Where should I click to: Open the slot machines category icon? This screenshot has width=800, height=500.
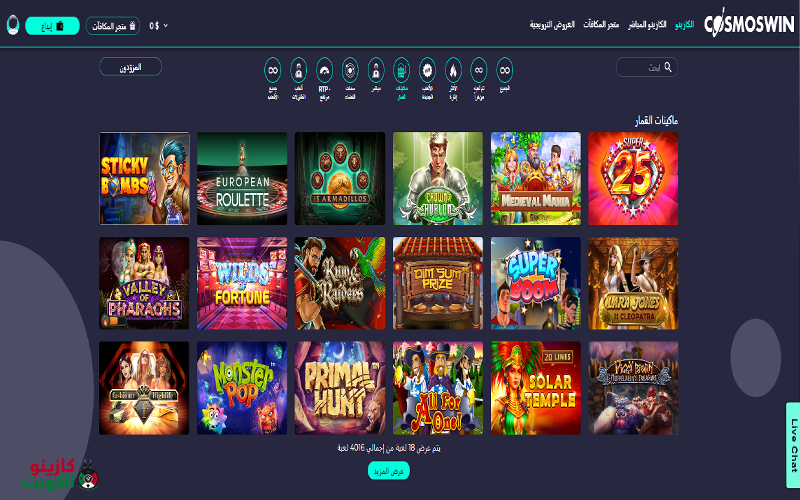[x=402, y=70]
